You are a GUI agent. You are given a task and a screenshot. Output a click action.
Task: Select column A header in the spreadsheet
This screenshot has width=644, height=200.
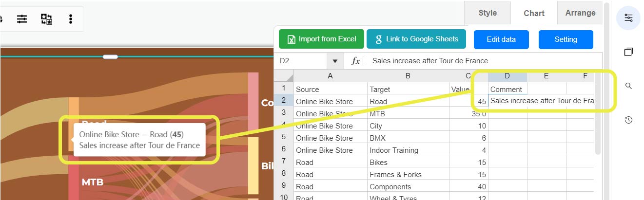point(330,76)
